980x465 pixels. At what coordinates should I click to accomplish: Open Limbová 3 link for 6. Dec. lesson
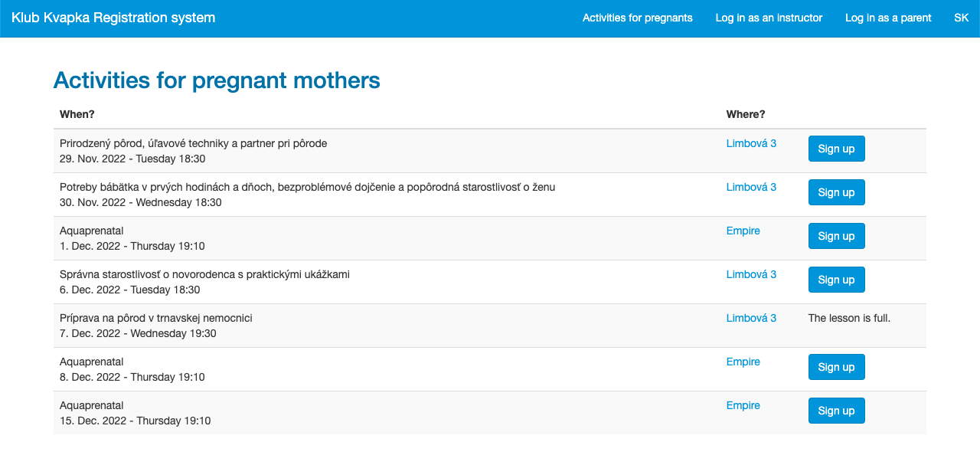[751, 274]
